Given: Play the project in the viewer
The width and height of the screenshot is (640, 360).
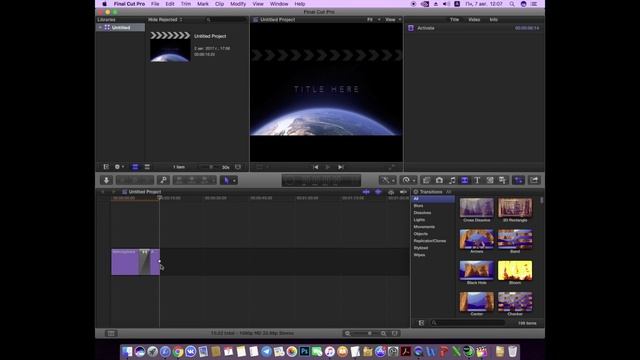Looking at the screenshot, I should click(328, 167).
